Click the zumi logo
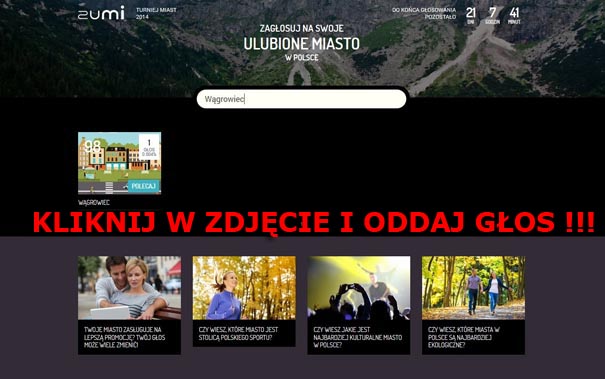The width and height of the screenshot is (605, 379). (x=101, y=13)
